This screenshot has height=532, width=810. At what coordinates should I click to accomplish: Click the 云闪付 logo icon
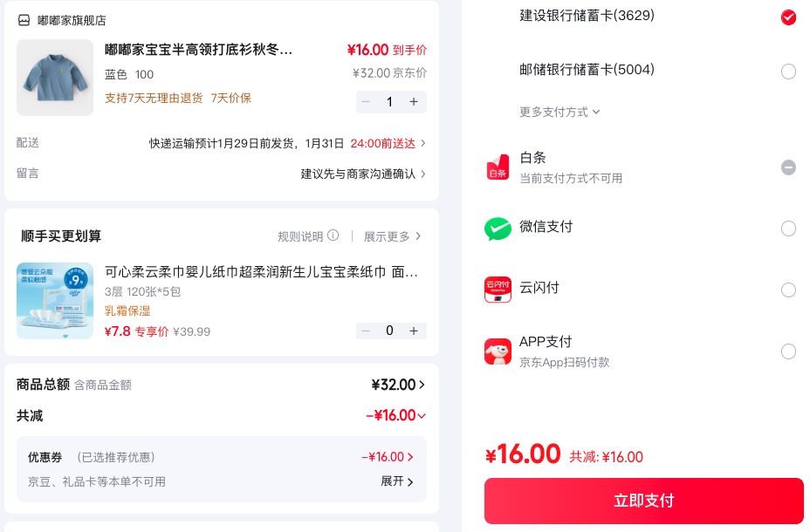coord(498,290)
